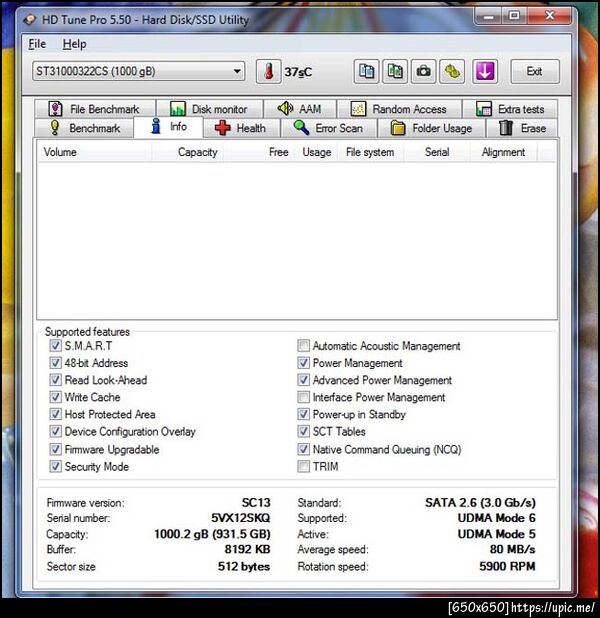Toggle the Host Protected Area checkbox

click(x=55, y=414)
